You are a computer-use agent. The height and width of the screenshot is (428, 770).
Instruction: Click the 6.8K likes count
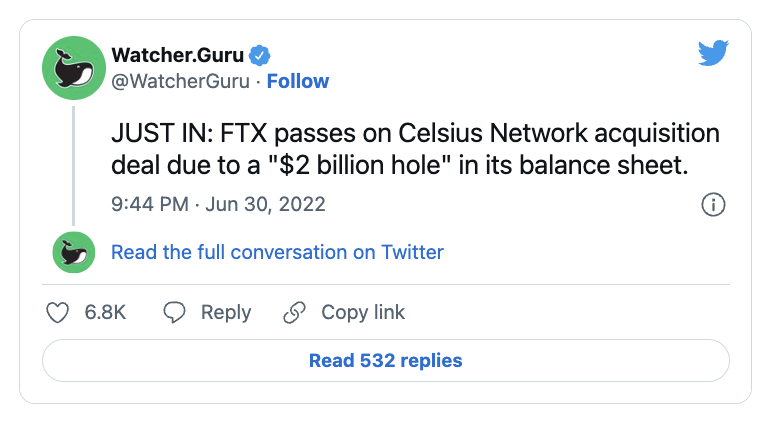[x=104, y=313]
